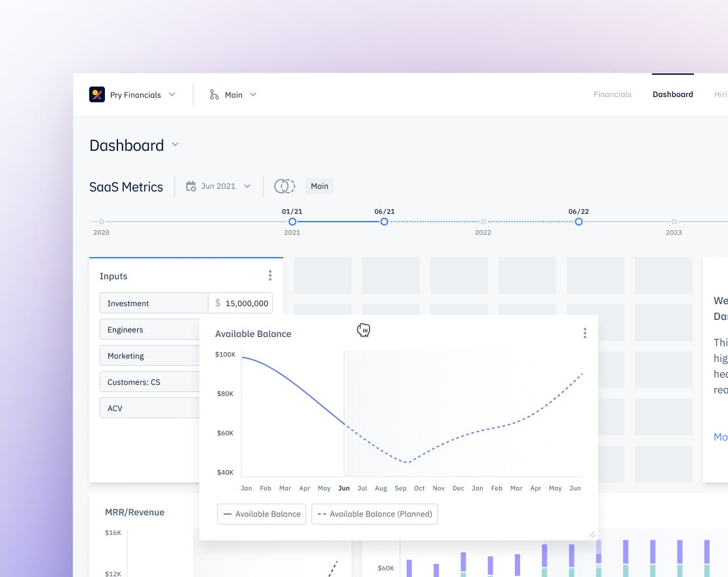Click the 01/21 timeline handle

click(x=292, y=222)
